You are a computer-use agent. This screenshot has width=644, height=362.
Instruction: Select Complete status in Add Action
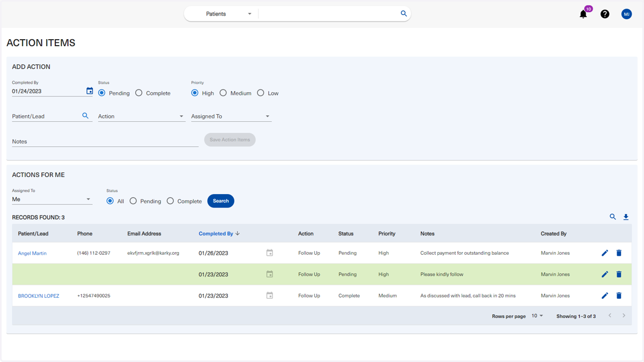tap(139, 93)
